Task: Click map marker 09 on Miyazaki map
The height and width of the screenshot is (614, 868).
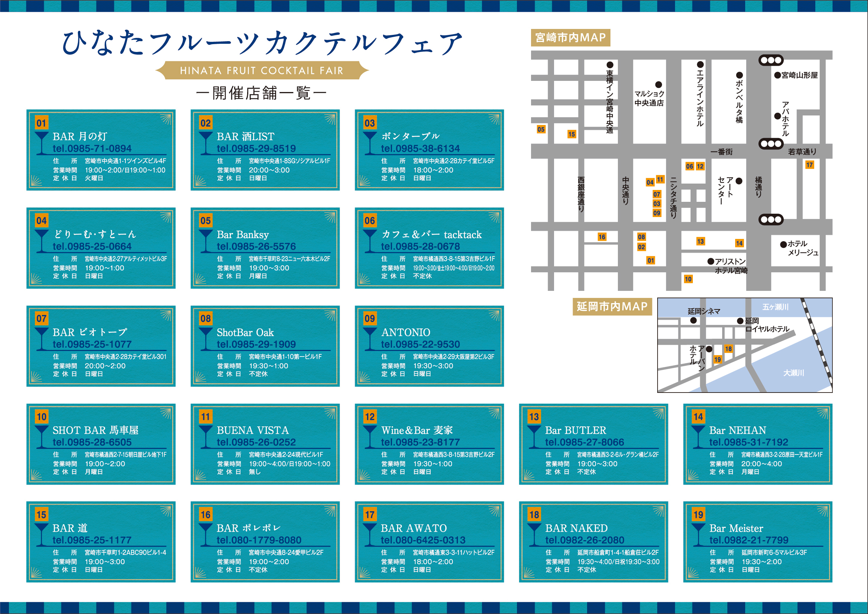Action: click(657, 213)
